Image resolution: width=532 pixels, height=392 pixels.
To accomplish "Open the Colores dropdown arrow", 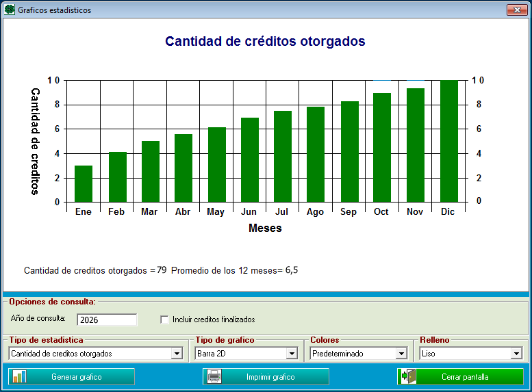I will (x=401, y=354).
